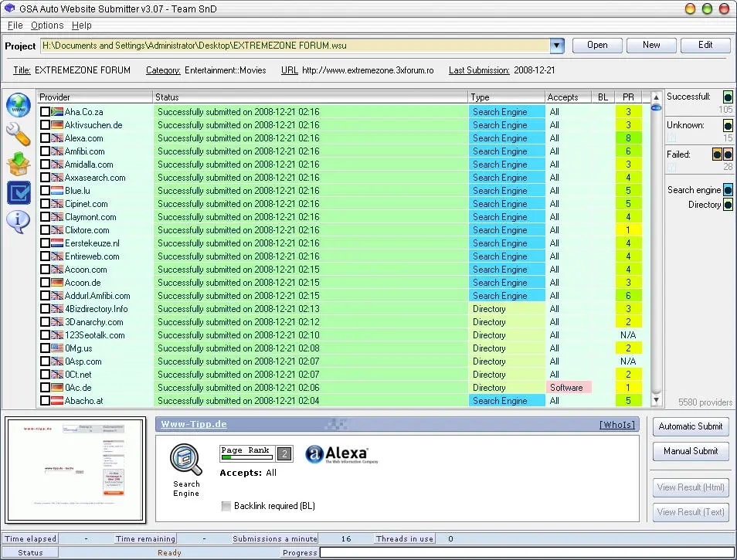Create a project with the New button

pos(651,45)
